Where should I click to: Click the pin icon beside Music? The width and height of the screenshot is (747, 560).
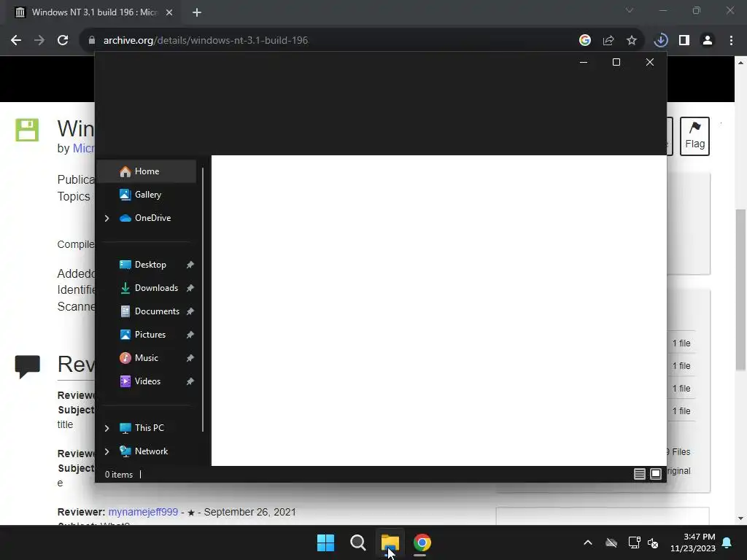pos(190,358)
